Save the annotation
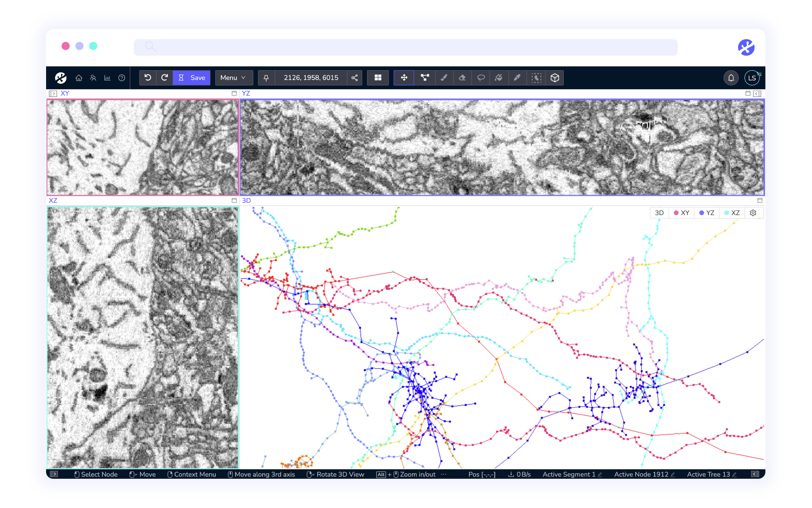The image size is (812, 508). pyautogui.click(x=192, y=78)
